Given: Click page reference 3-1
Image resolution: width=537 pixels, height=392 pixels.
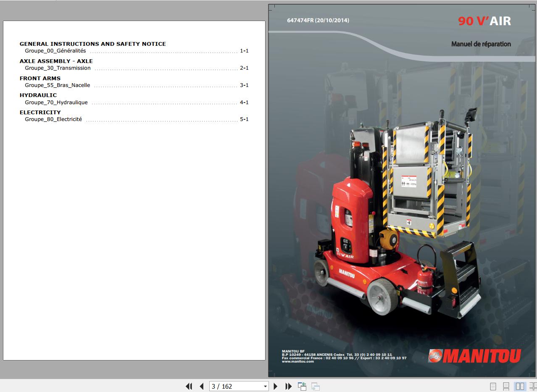Looking at the screenshot, I should [x=244, y=85].
